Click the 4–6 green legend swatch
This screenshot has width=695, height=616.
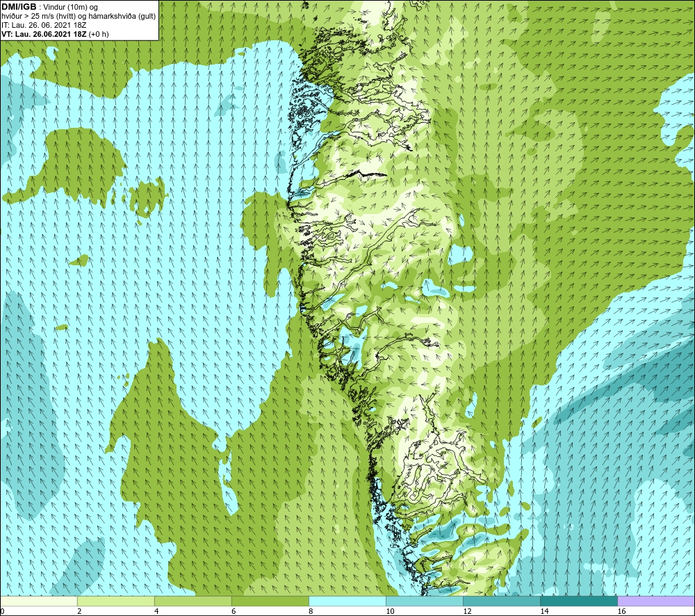point(193,601)
